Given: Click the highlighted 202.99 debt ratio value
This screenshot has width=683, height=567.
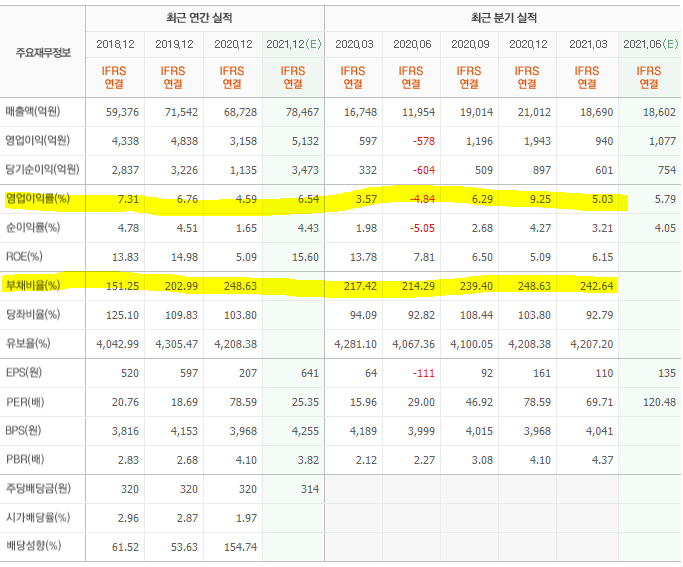Looking at the screenshot, I should (181, 286).
